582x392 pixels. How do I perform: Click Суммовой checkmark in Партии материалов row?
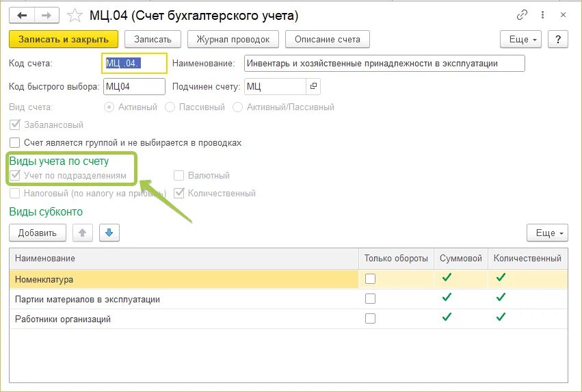tap(447, 297)
